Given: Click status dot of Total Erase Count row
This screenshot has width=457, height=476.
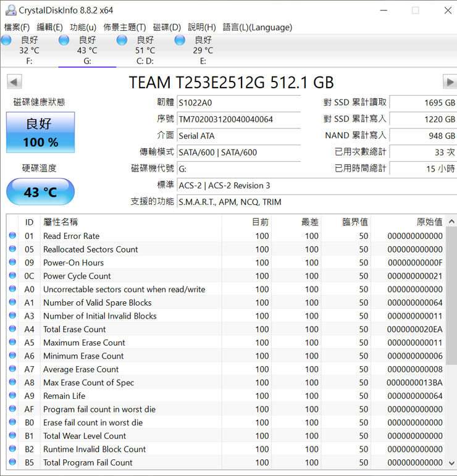Looking at the screenshot, I should [12, 328].
